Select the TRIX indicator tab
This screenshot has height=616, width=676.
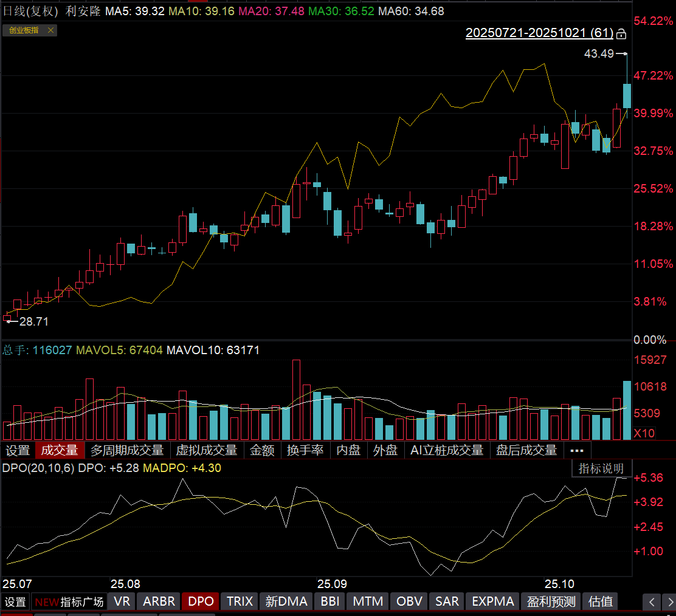click(240, 601)
